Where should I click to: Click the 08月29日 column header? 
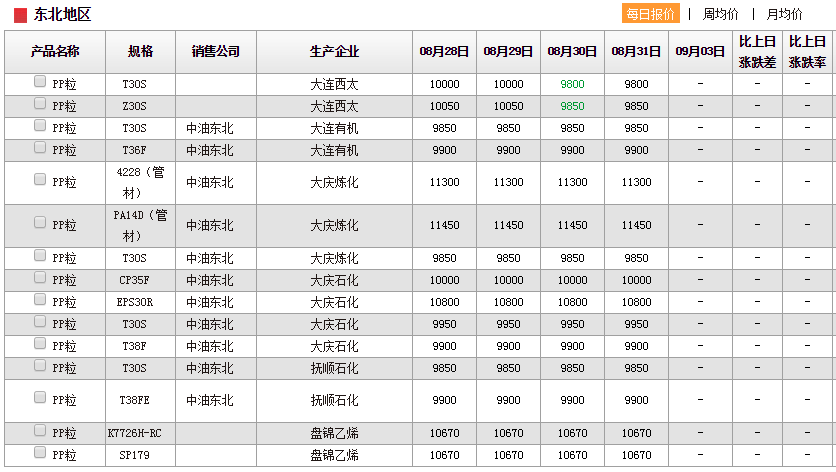tap(508, 52)
